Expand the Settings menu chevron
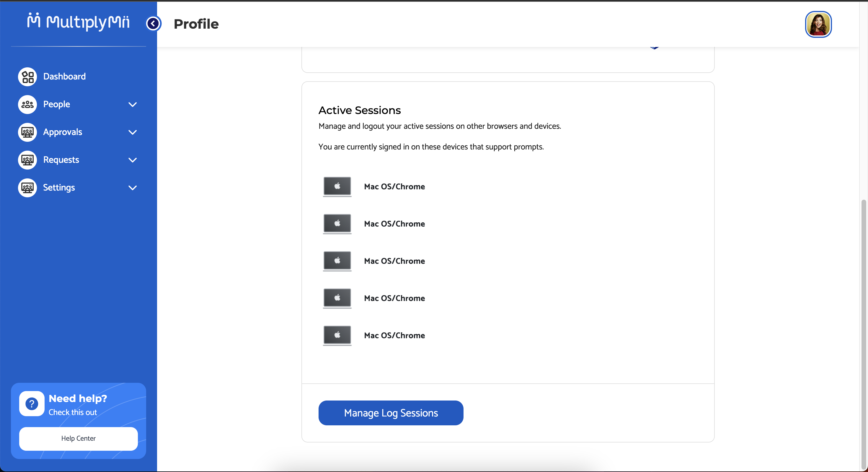This screenshot has width=868, height=472. [133, 188]
